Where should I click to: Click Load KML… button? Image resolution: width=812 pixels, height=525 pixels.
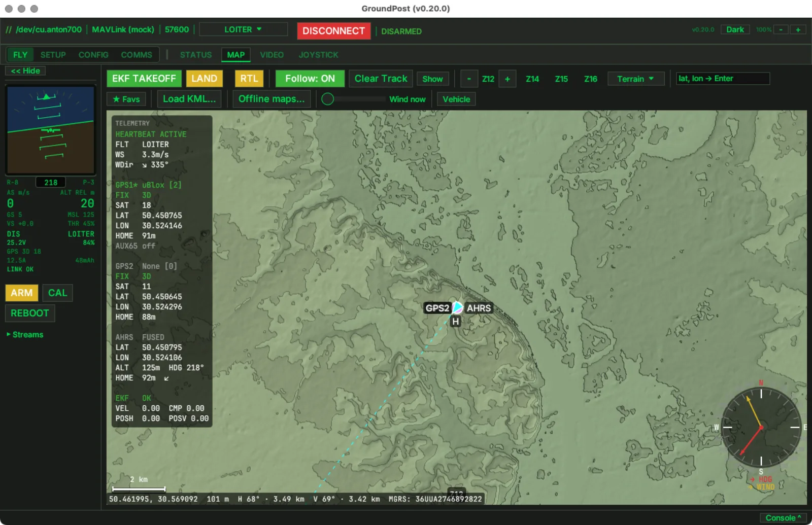189,99
